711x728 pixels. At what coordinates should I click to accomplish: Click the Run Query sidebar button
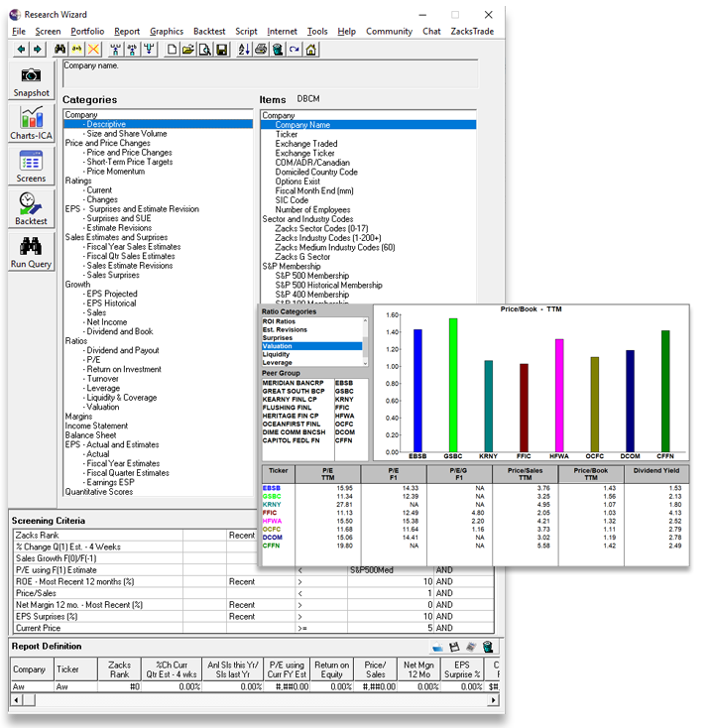[31, 252]
